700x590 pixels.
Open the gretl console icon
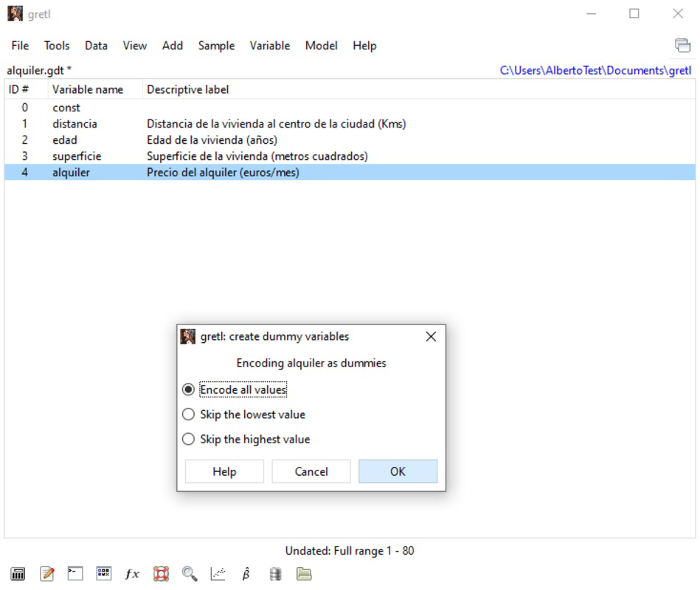coord(75,574)
